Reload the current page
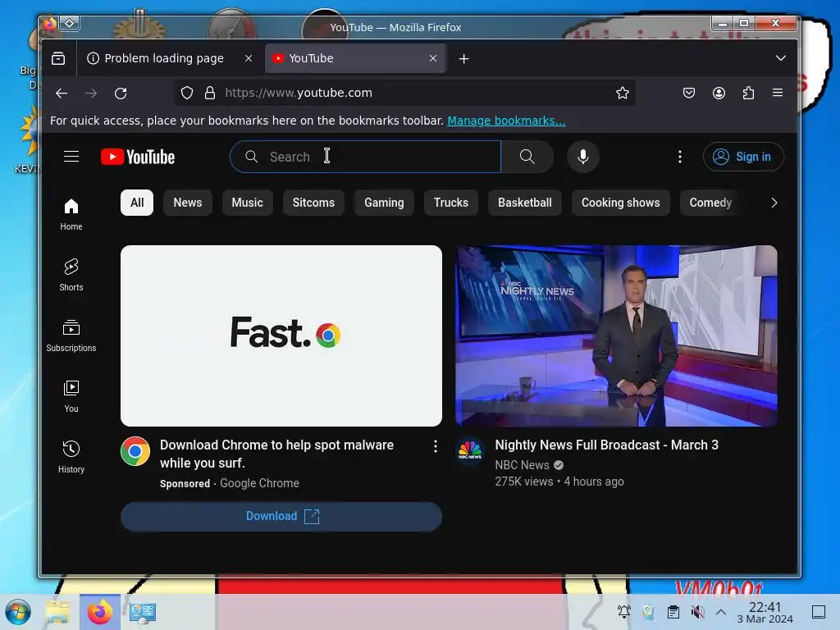This screenshot has height=630, width=840. pyautogui.click(x=121, y=94)
